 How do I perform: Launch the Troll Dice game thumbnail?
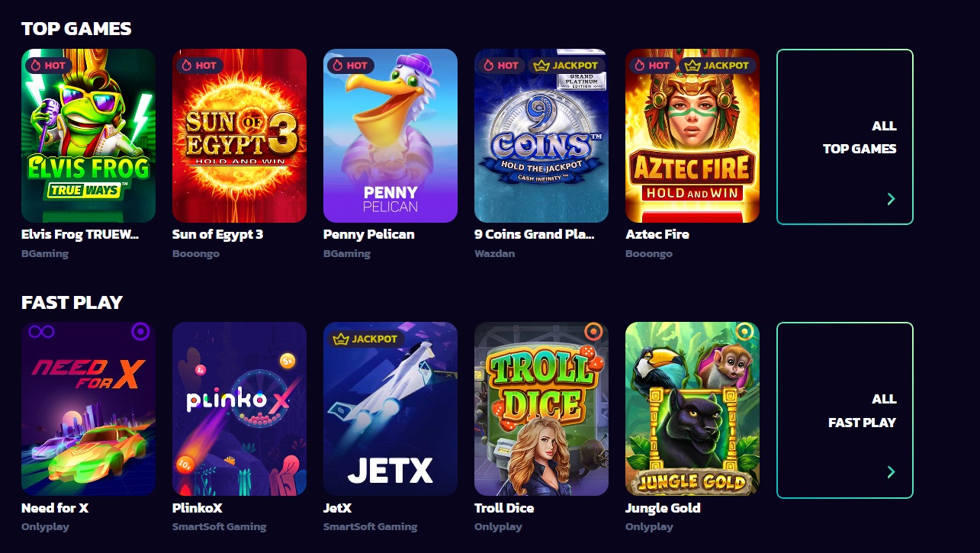coord(541,409)
